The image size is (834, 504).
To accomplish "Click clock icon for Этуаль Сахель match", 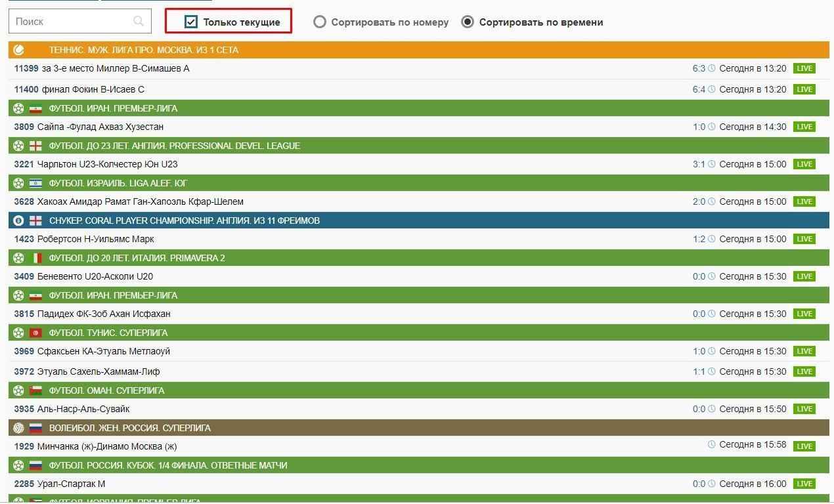I will point(712,371).
